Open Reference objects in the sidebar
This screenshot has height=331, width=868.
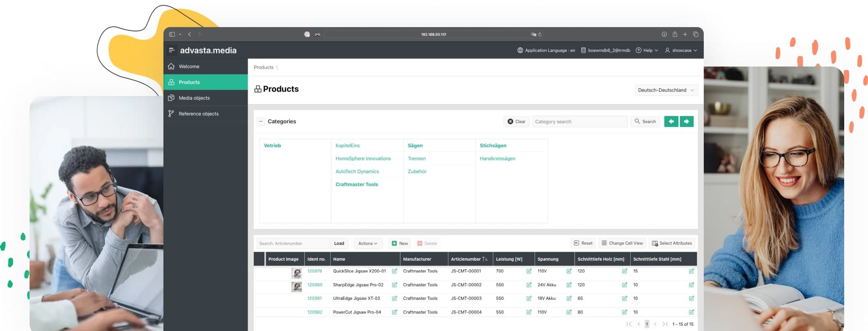pos(206,113)
